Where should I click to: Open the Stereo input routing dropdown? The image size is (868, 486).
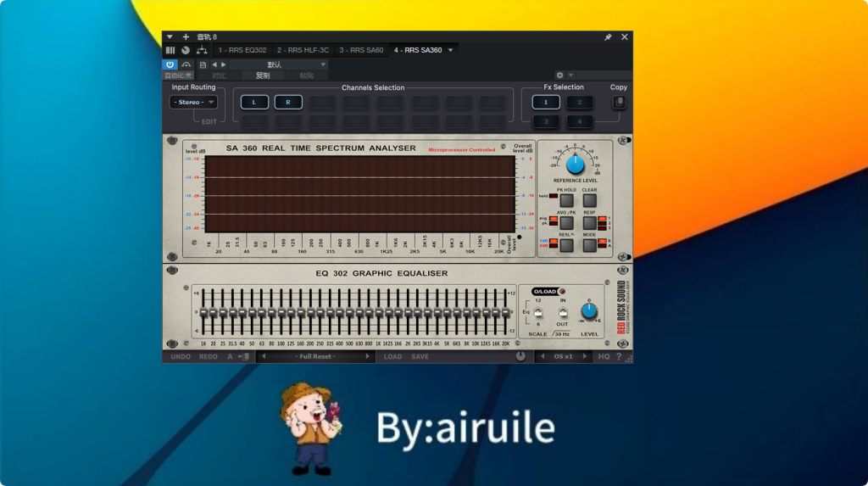point(193,102)
